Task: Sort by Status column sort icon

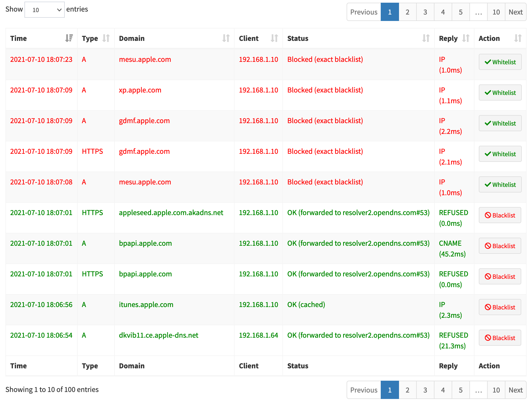Action: [x=426, y=38]
